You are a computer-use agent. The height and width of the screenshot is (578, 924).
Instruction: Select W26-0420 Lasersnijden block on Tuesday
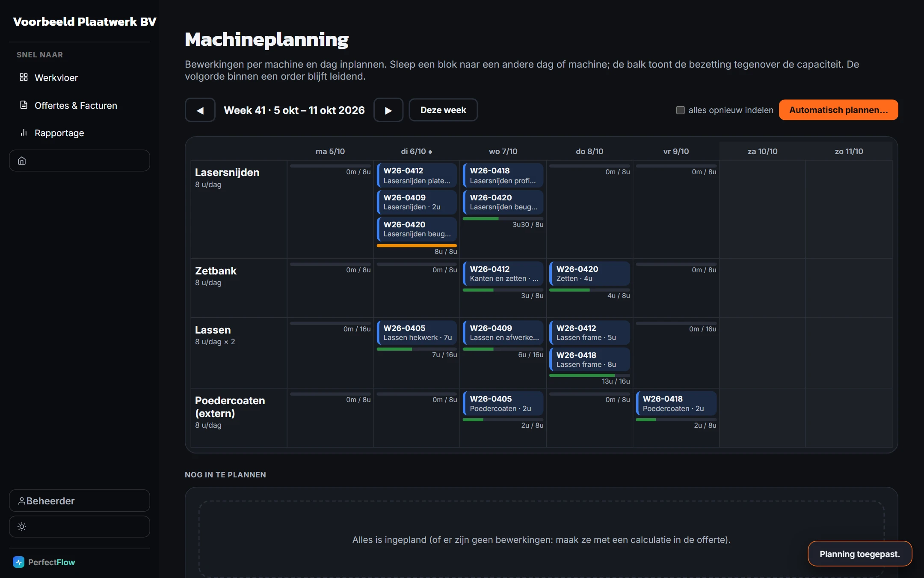[x=417, y=229]
